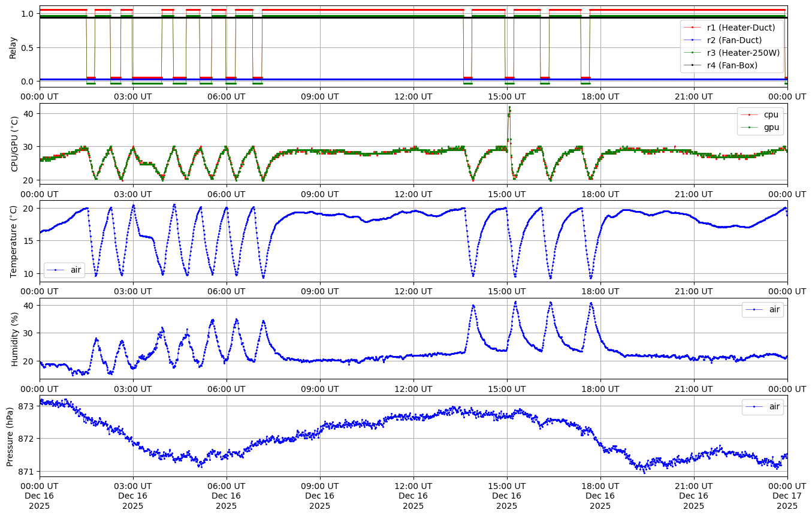Select the r4 (Fan-Box) legend entry
Image resolution: width=812 pixels, height=516 pixels.
tap(732, 65)
